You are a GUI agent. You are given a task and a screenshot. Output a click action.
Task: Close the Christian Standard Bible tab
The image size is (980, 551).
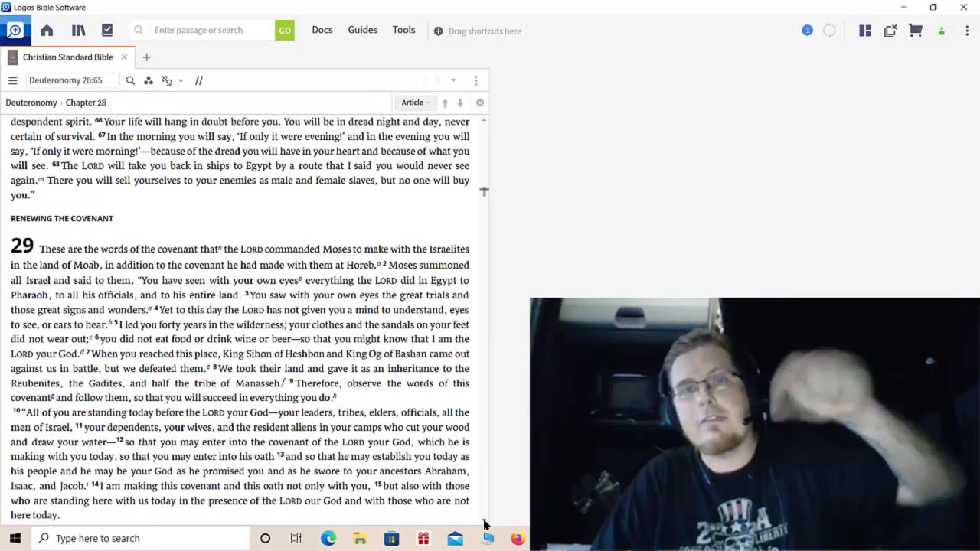[124, 57]
